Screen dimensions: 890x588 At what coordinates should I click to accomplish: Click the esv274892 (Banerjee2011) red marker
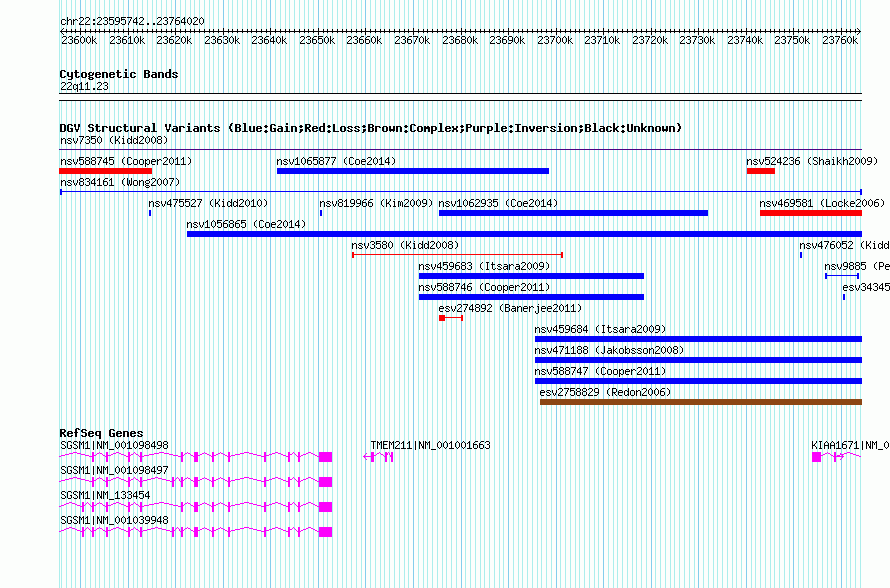pos(451,318)
